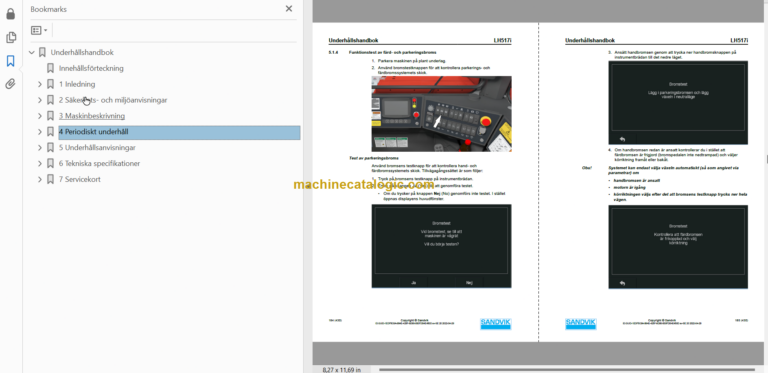768x373 pixels.
Task: Click the Bookmarks panel title
Action: tap(48, 9)
